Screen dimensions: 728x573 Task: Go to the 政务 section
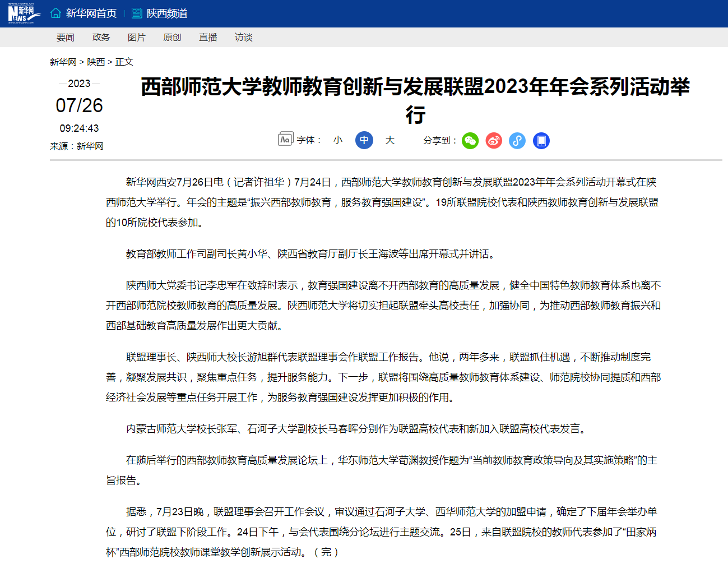point(101,38)
